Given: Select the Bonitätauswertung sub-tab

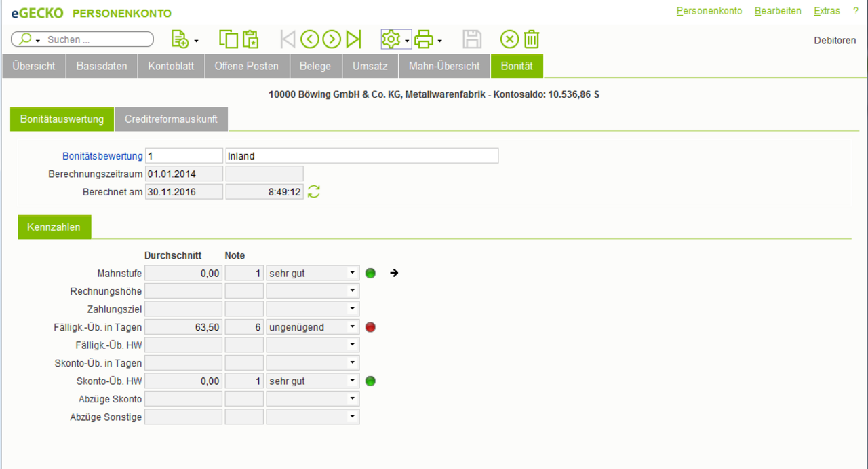Looking at the screenshot, I should coord(62,119).
